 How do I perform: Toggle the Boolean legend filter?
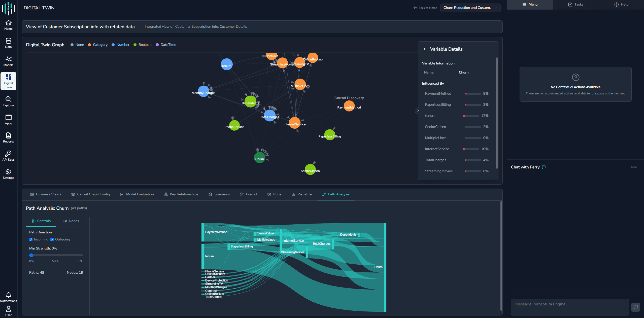click(143, 45)
